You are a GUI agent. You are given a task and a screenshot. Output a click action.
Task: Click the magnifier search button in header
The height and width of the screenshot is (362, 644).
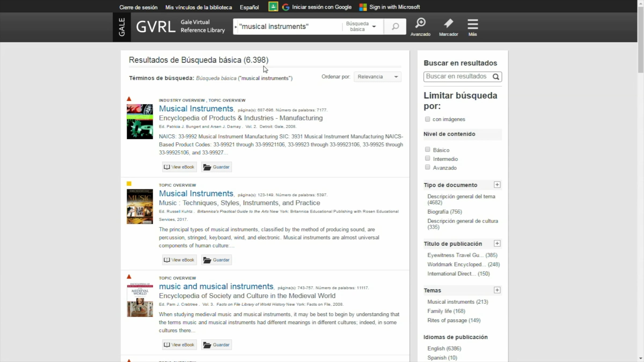click(x=395, y=27)
